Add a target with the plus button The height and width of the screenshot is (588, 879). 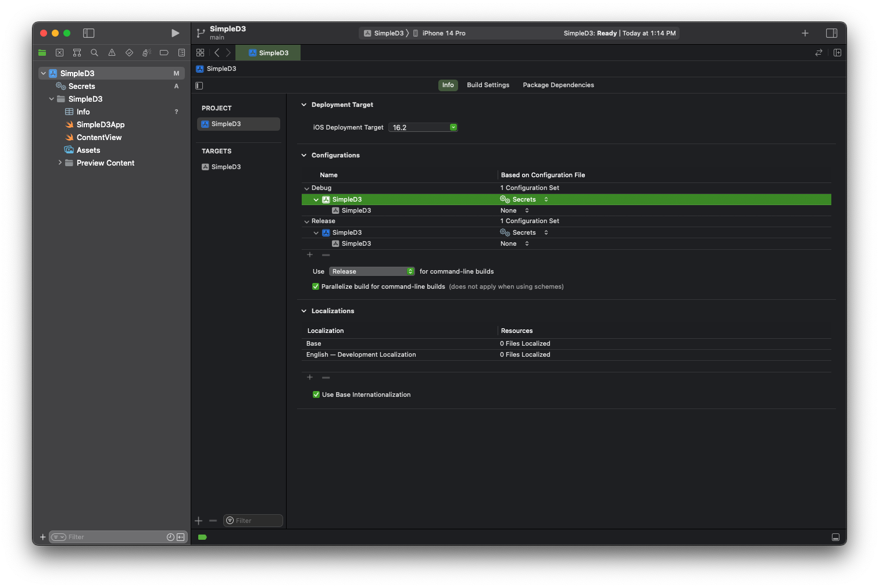point(199,521)
